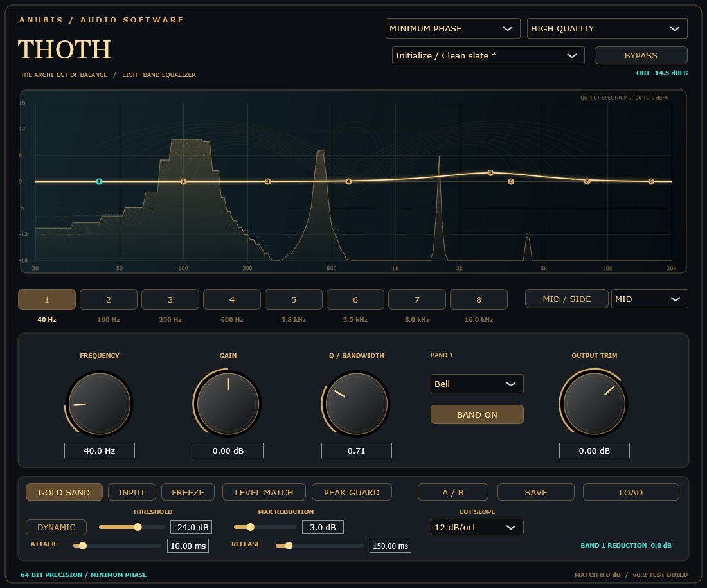Switch to band tab 7
The height and width of the screenshot is (588, 707).
coord(417,299)
